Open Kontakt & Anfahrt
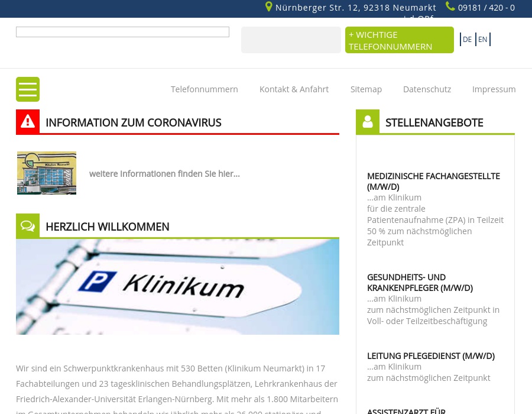 (x=294, y=89)
